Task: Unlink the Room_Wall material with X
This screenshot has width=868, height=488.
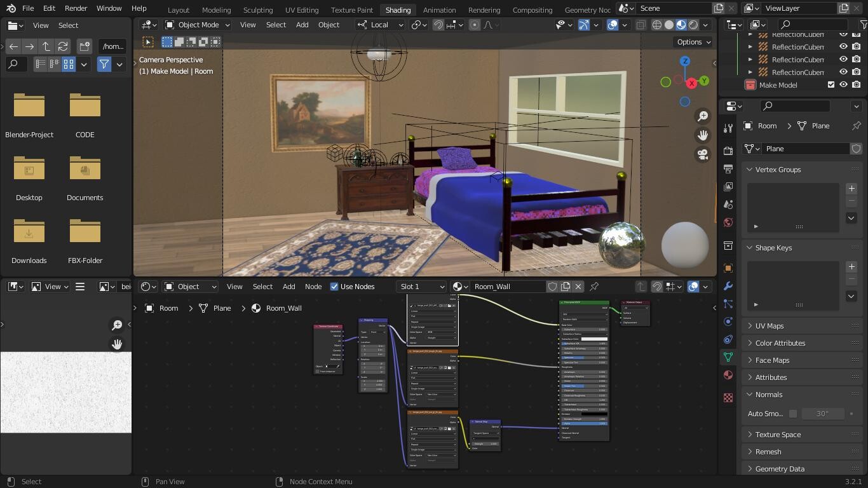Action: tap(578, 287)
